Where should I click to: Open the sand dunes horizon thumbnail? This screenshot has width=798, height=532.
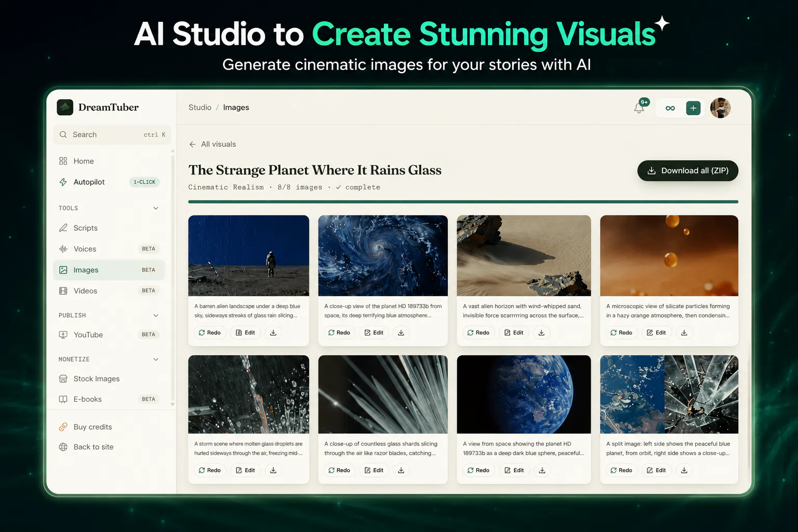click(x=524, y=256)
